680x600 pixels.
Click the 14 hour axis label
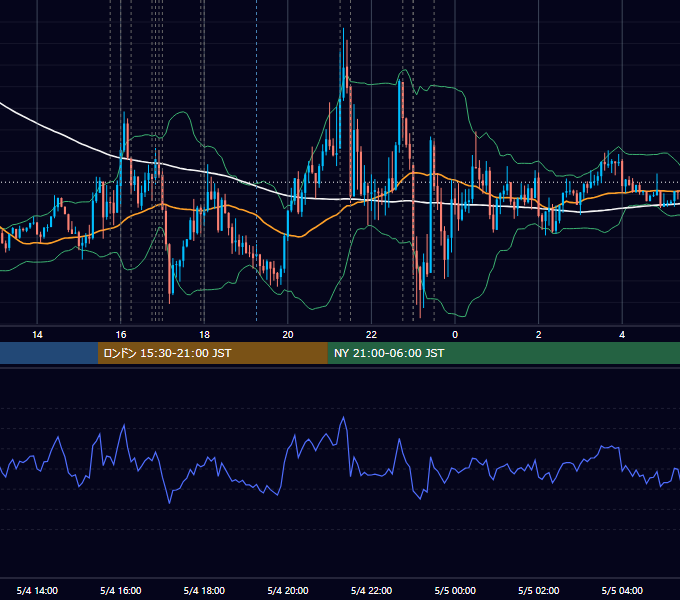click(37, 335)
